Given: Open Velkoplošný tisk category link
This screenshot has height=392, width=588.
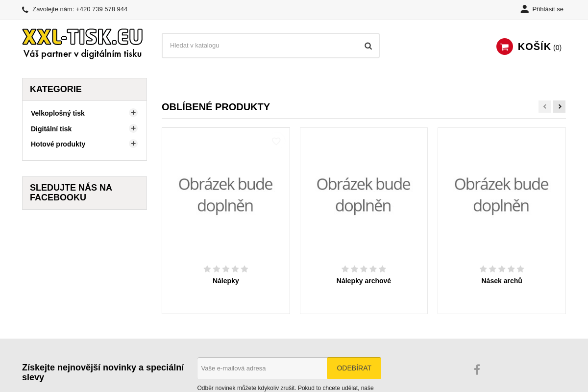Looking at the screenshot, I should click(x=58, y=113).
